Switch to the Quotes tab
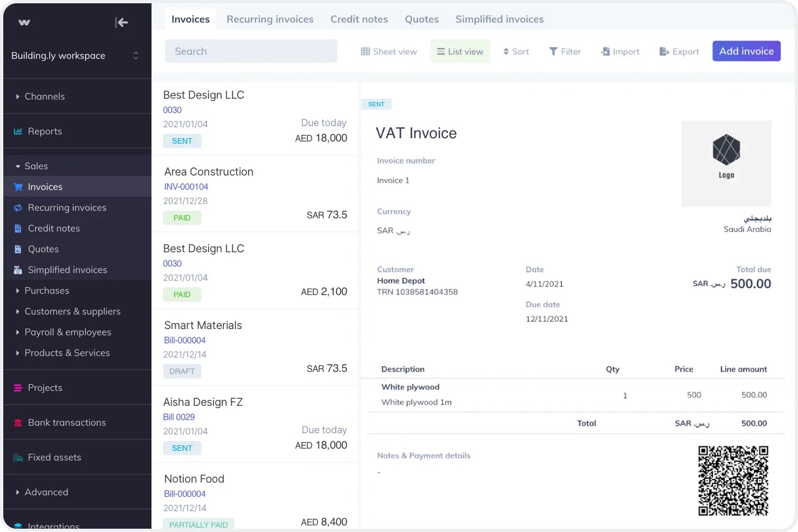798x532 pixels. (421, 19)
